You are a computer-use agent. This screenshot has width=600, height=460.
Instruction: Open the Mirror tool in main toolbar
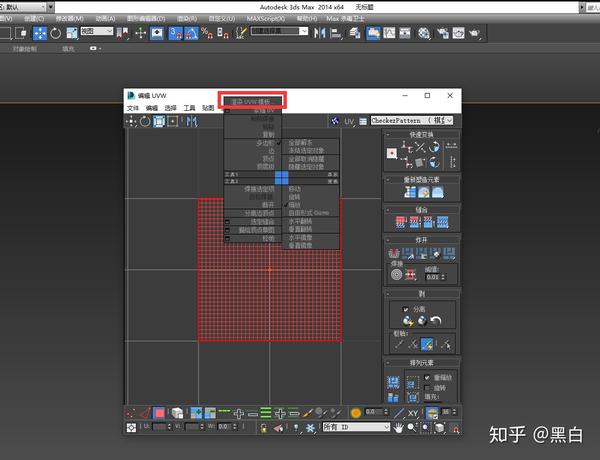coord(320,33)
